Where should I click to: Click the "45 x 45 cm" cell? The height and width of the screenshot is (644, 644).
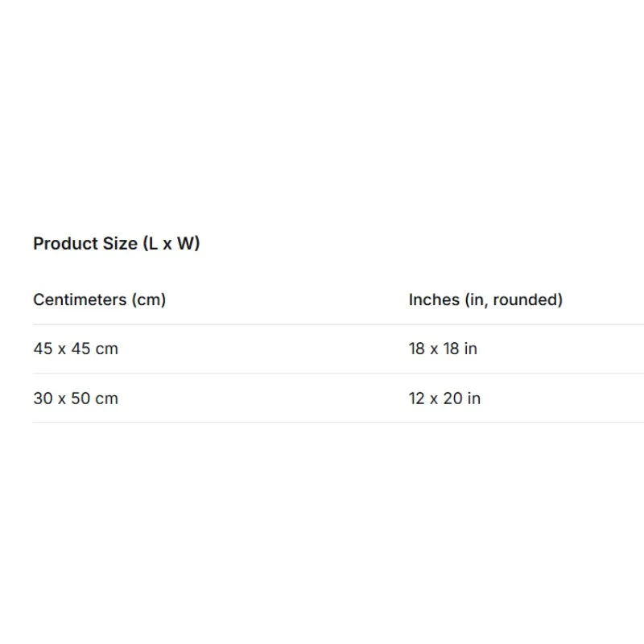click(x=76, y=349)
